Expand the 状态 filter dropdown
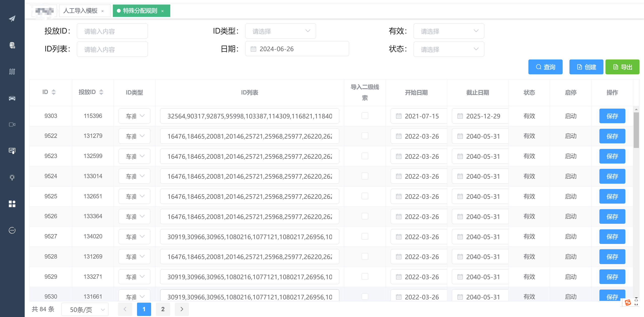The height and width of the screenshot is (317, 644). [x=449, y=49]
